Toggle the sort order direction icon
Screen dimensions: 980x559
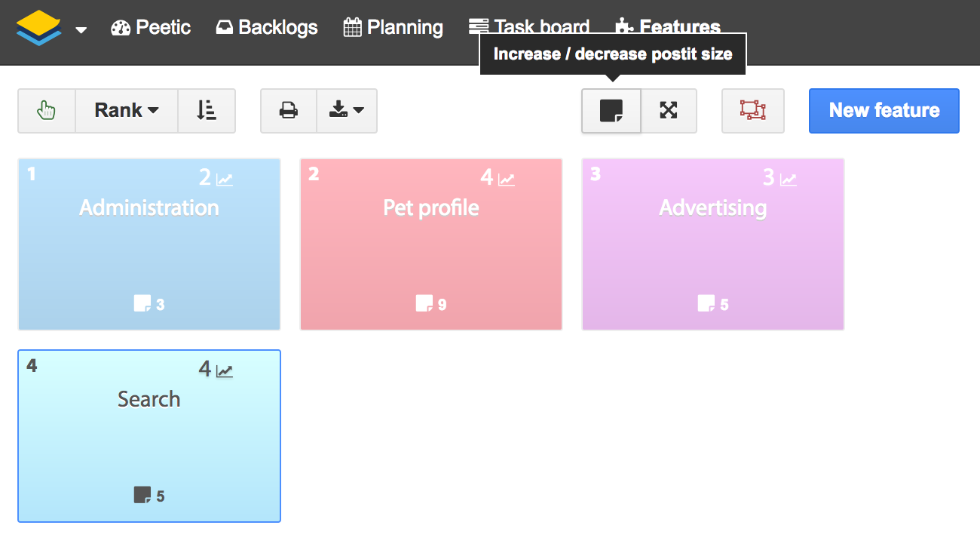[207, 111]
